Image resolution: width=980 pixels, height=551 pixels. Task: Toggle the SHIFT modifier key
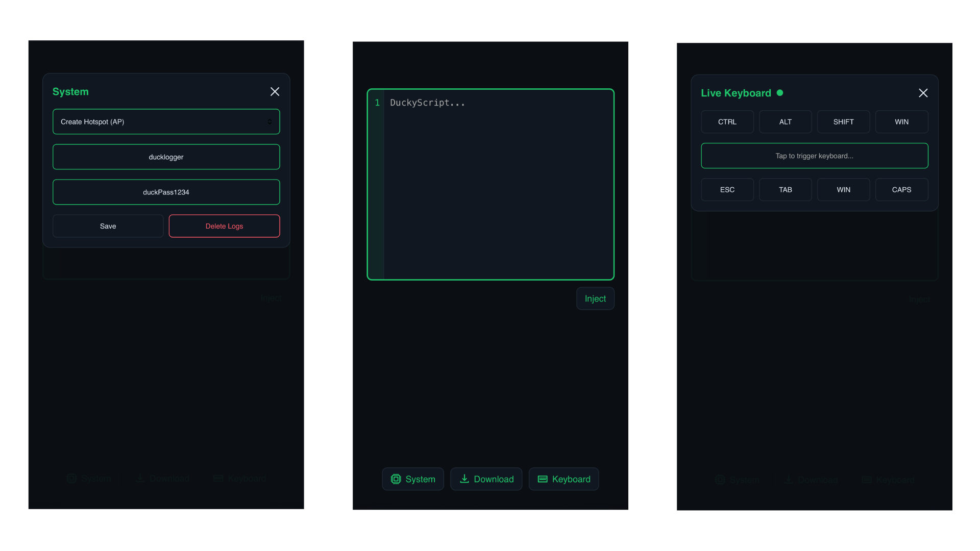843,121
